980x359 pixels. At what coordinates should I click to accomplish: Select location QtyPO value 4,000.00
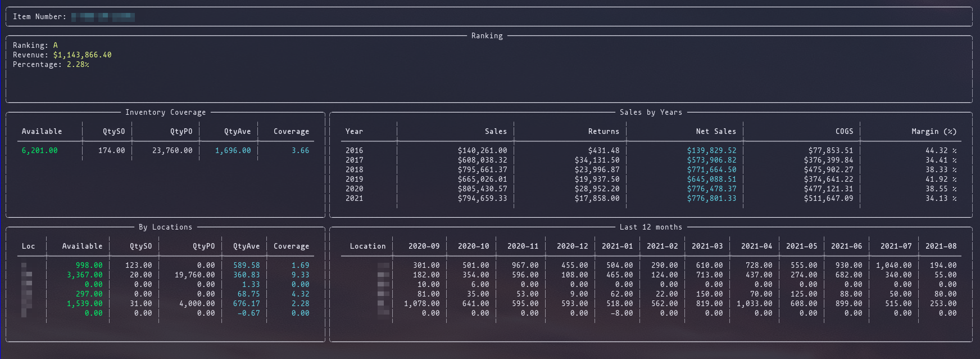[x=197, y=304]
